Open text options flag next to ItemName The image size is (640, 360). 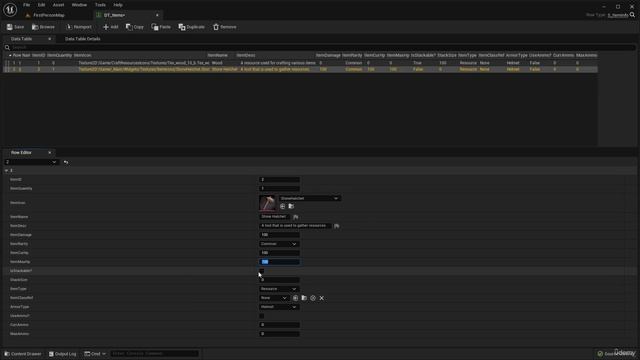(296, 217)
